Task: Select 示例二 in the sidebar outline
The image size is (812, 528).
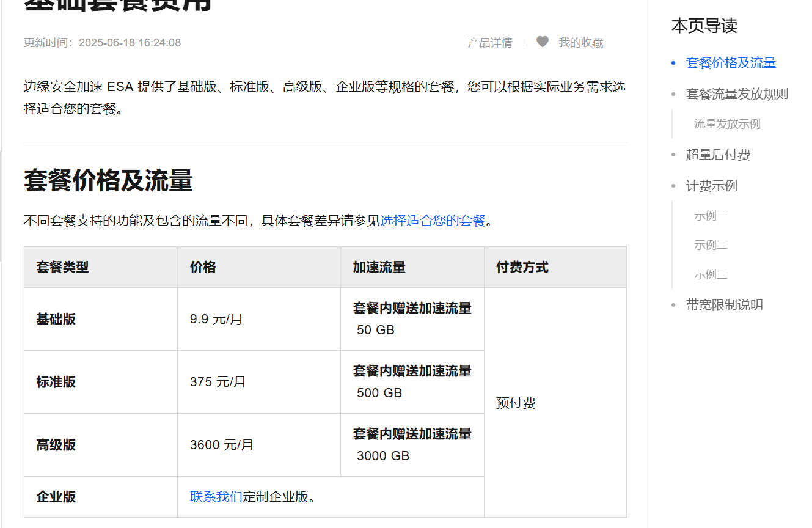Action: pyautogui.click(x=711, y=245)
